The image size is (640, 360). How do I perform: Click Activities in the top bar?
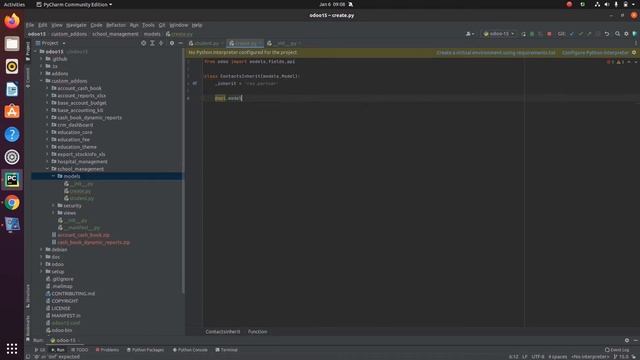click(14, 4)
